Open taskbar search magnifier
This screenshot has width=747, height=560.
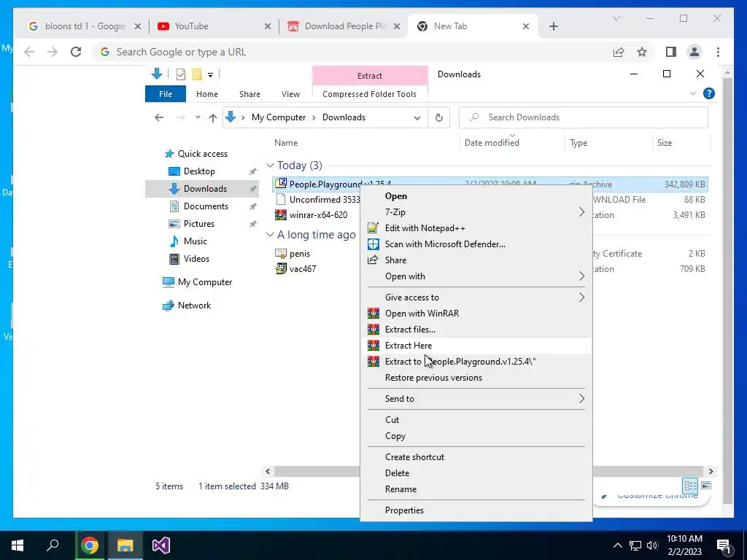[53, 545]
